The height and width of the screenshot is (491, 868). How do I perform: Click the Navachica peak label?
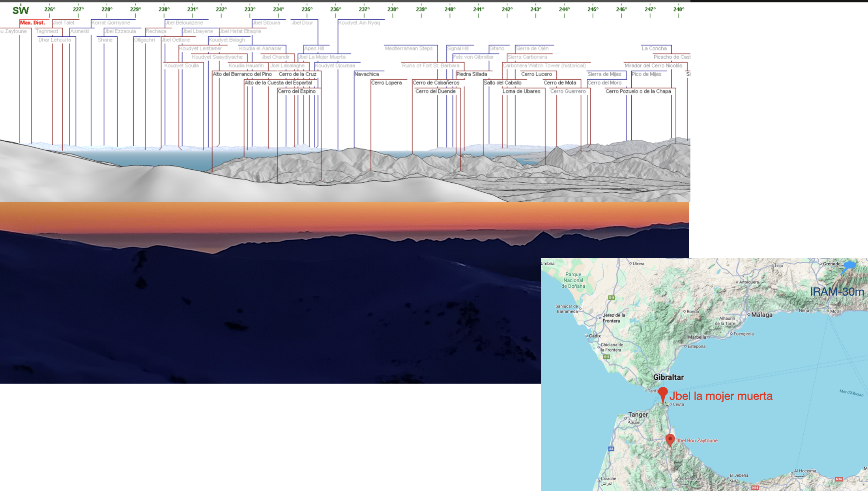(x=367, y=74)
